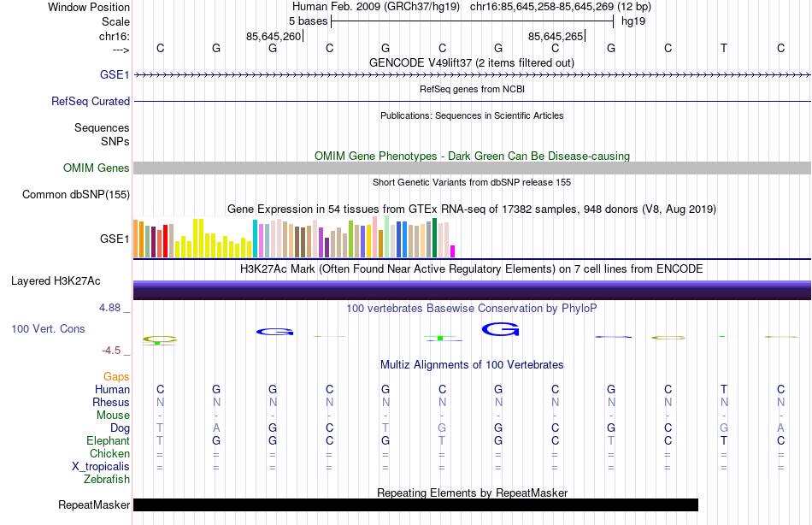
Task: Click the Human Feb. 2009 (GRCh37/hg19) assembly text
Action: point(376,7)
